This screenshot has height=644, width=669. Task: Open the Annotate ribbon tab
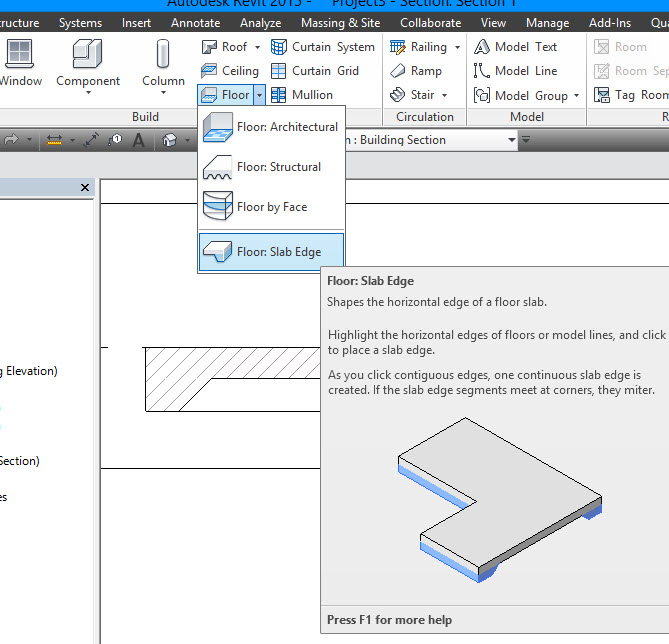(x=195, y=23)
